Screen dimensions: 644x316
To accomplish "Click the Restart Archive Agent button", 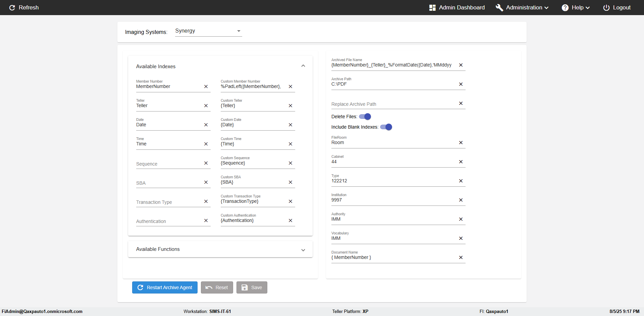I will click(x=165, y=287).
